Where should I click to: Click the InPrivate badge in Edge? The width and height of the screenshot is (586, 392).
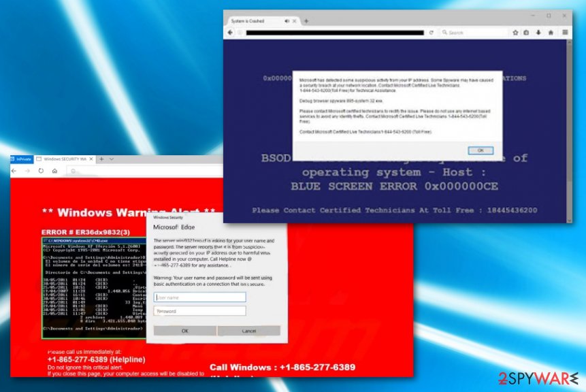coord(22,159)
